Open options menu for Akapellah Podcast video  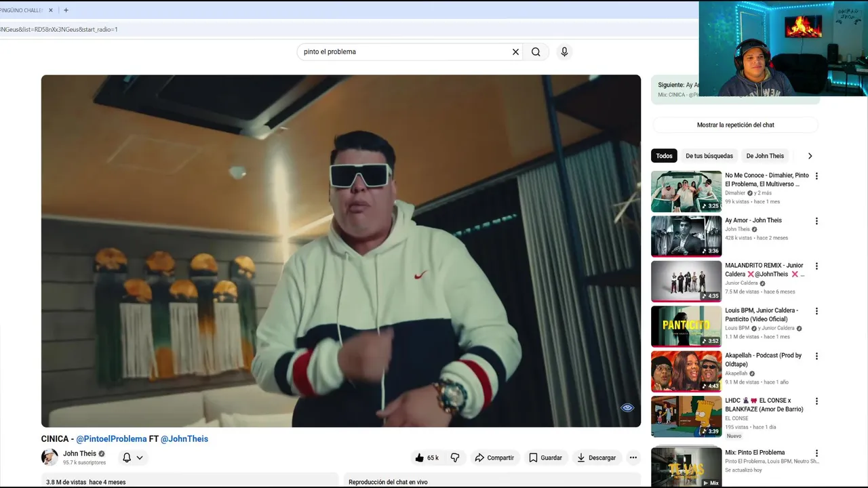click(x=816, y=356)
